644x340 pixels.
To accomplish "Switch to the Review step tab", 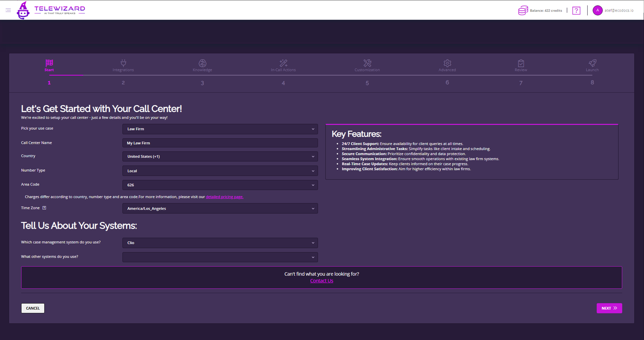I will tap(521, 65).
